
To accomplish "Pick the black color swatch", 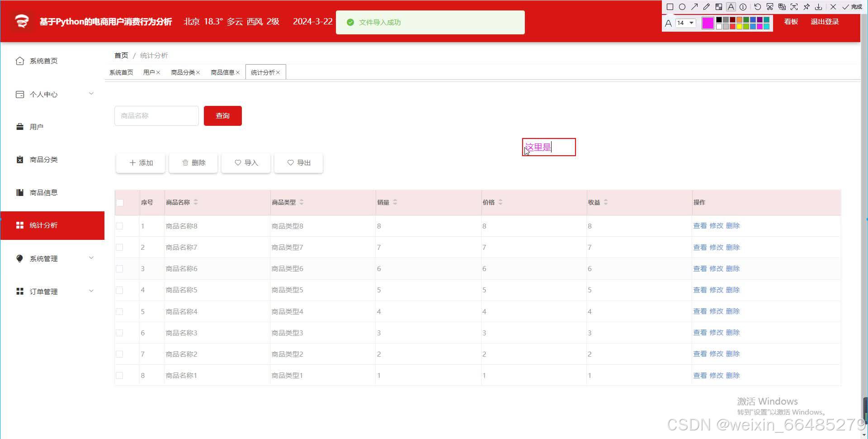I will coord(719,19).
